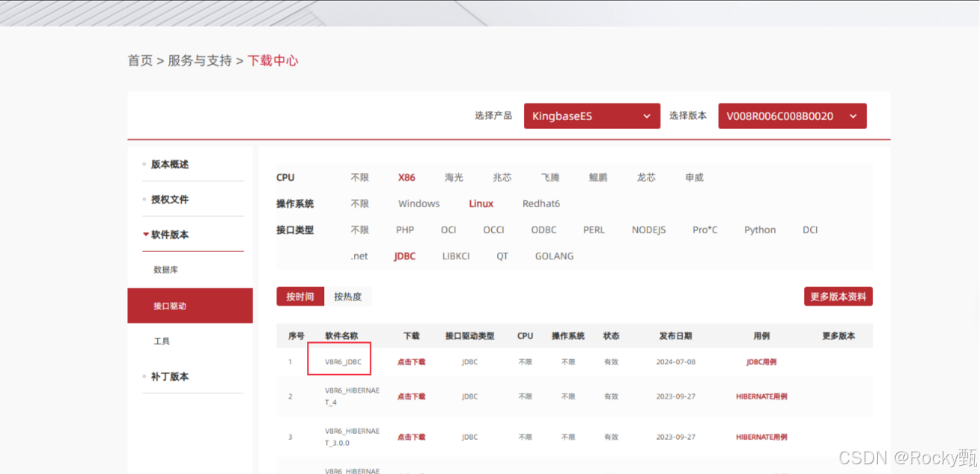Click 首页 in the breadcrumb
The height and width of the screenshot is (474, 980).
(140, 60)
